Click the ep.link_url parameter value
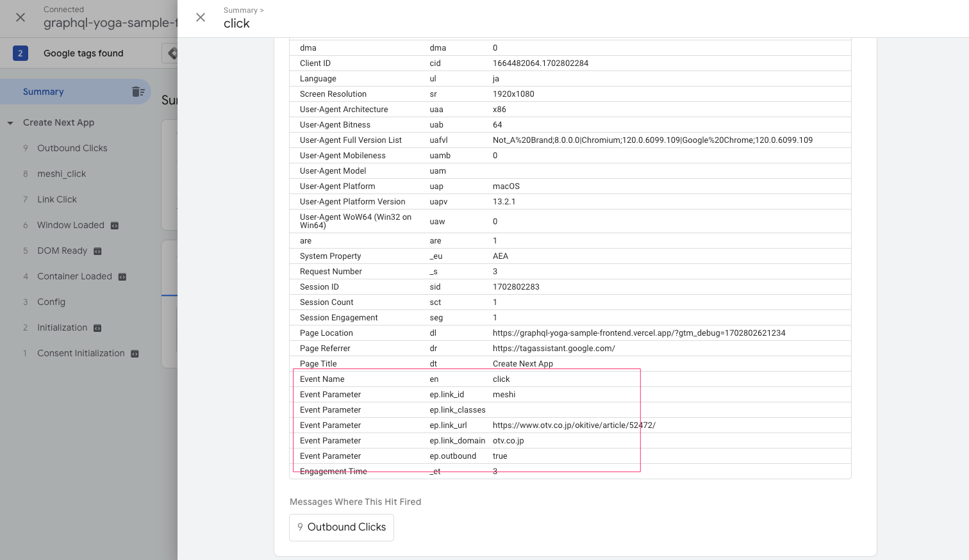Viewport: 969px width, 560px height. (x=574, y=425)
